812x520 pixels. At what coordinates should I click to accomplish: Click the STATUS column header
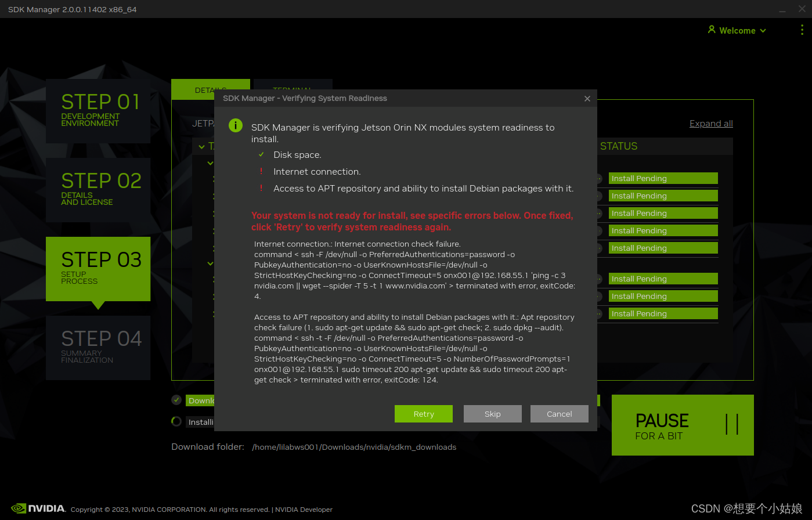coord(619,146)
